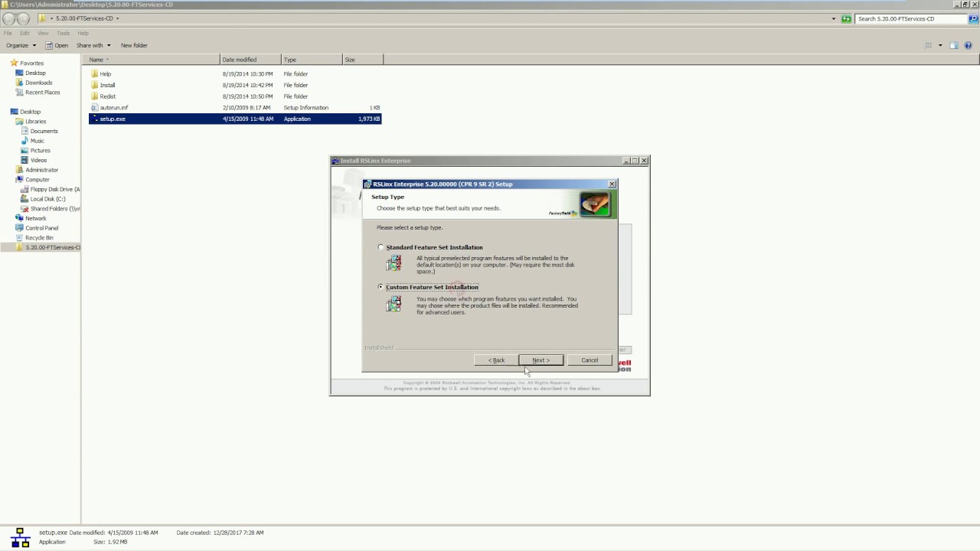Select the Desktop root tree node

(30, 112)
